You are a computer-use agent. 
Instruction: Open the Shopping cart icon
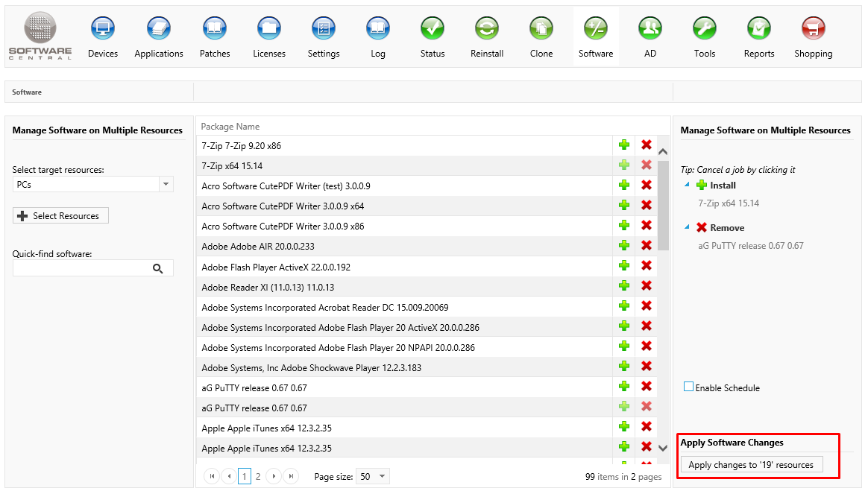813,30
